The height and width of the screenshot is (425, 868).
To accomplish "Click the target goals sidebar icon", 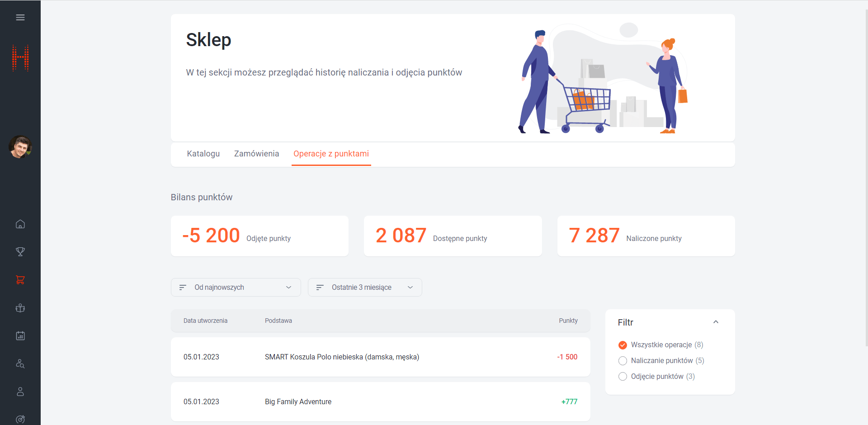I will (20, 419).
